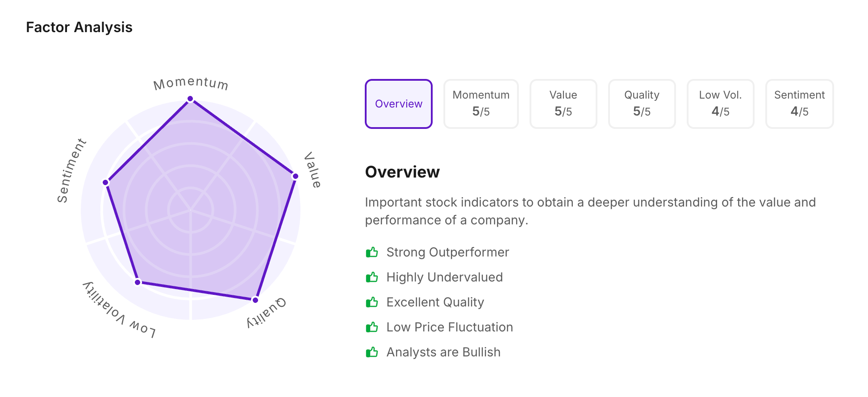Click the Low Volatility point on radar chart

(x=138, y=282)
